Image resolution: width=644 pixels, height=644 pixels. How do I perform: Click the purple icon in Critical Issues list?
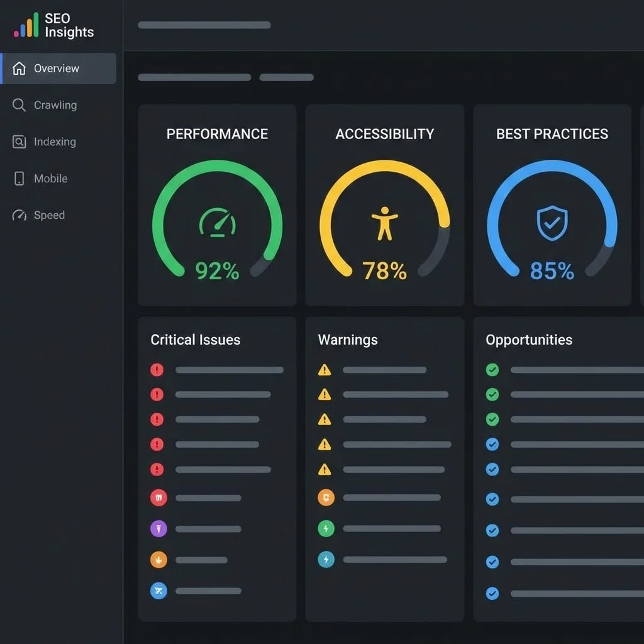[x=158, y=528]
